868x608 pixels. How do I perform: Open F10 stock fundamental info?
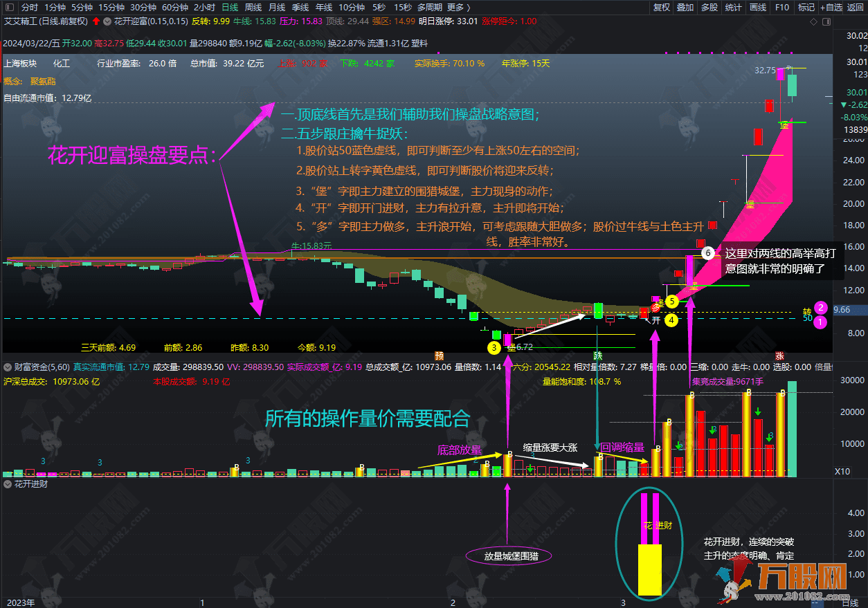click(x=783, y=8)
